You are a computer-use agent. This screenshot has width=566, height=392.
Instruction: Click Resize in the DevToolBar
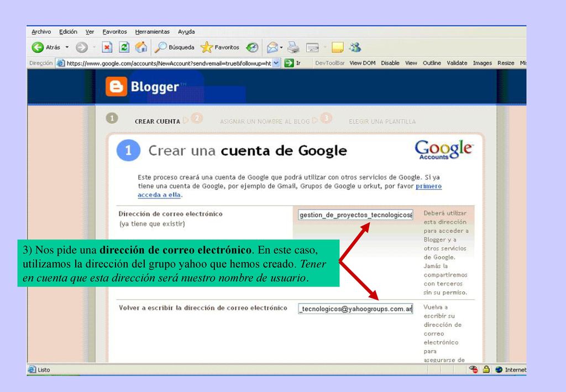pos(506,63)
